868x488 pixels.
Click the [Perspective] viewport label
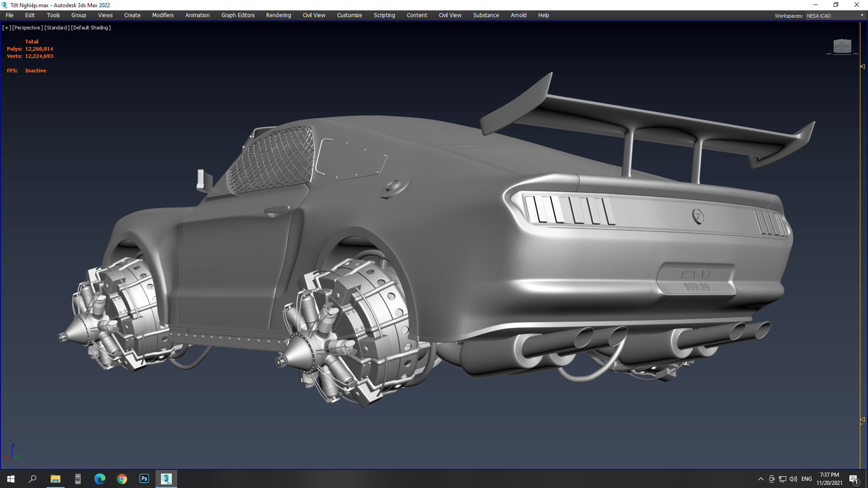28,28
